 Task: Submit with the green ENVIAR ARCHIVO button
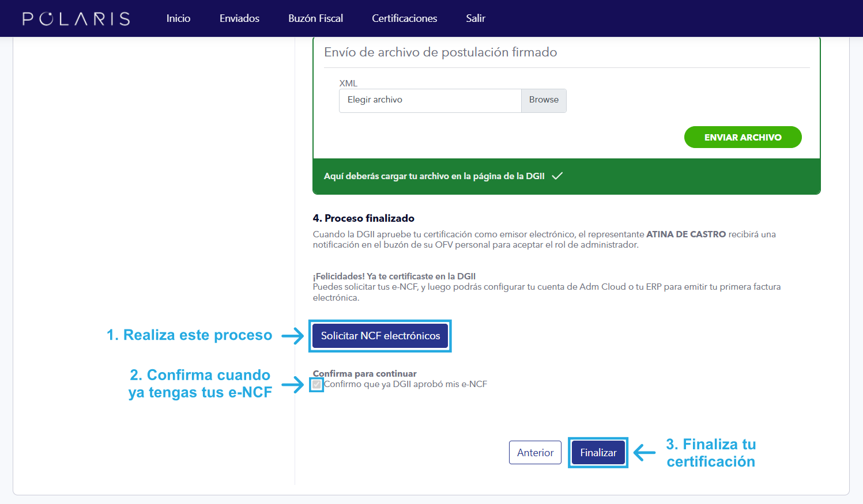743,137
